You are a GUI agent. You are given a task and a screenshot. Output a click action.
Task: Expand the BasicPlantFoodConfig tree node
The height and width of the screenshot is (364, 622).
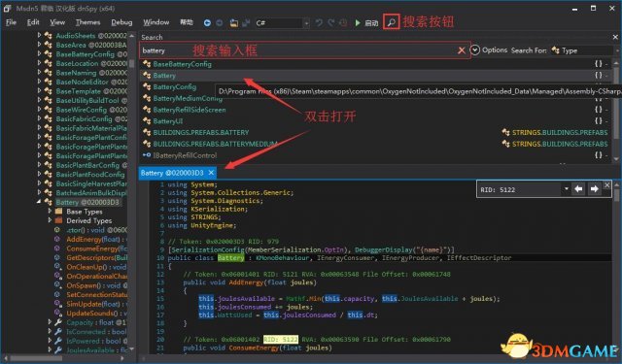click(x=39, y=174)
